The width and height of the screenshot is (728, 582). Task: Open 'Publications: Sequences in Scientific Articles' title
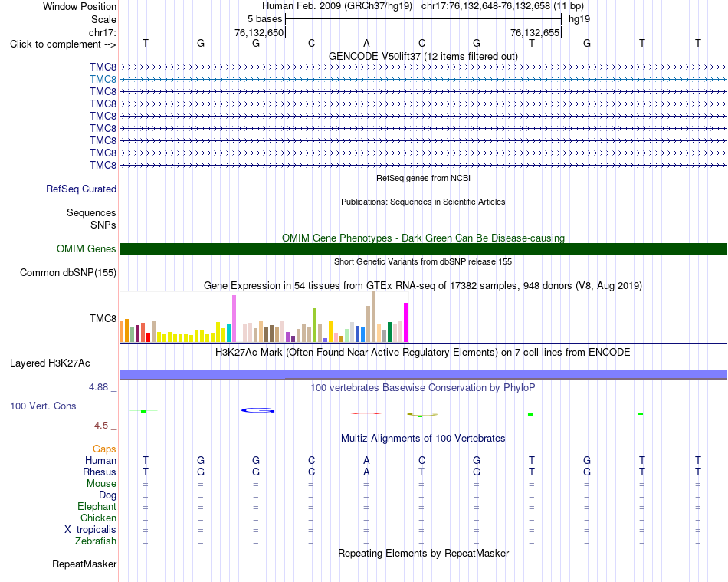(x=423, y=202)
